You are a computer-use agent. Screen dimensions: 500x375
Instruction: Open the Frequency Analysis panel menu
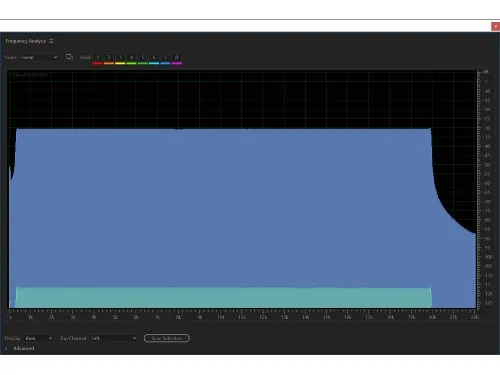pyautogui.click(x=51, y=41)
